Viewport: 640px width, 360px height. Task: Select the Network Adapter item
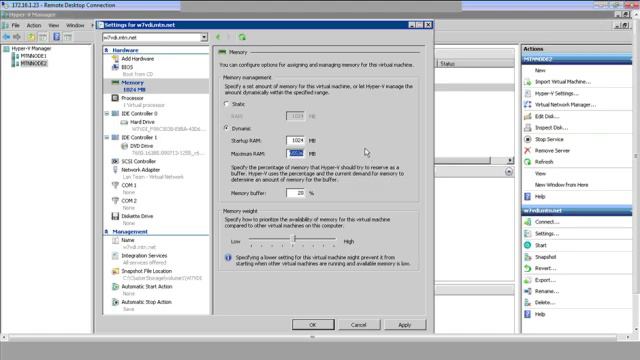pos(140,170)
